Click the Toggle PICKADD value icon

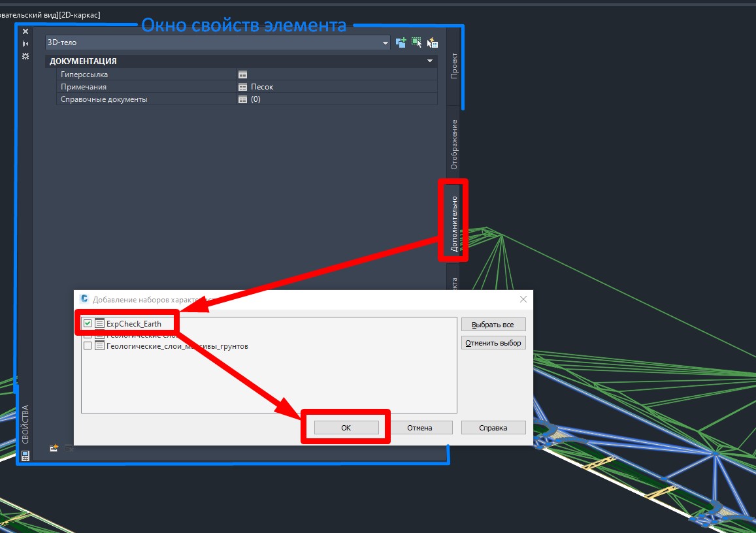click(x=401, y=42)
